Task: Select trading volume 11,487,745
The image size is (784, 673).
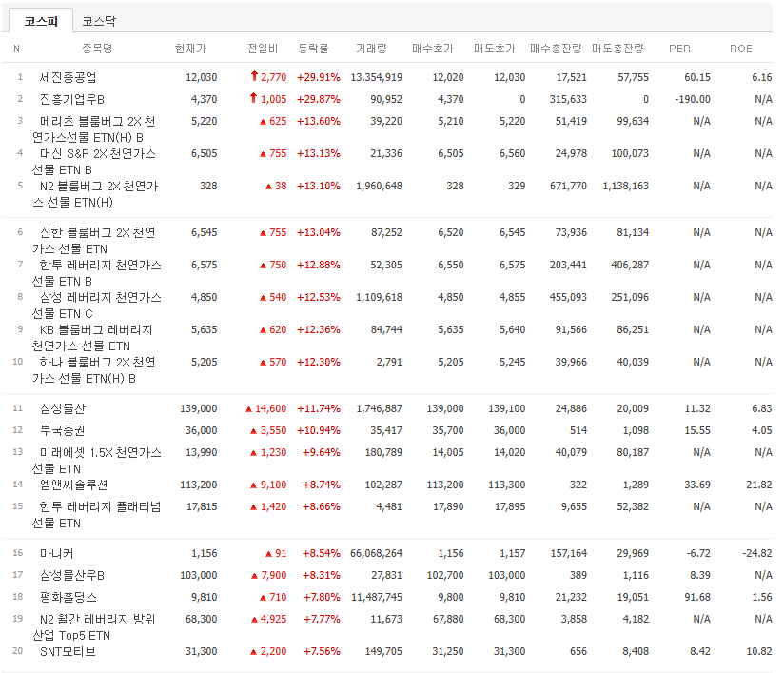Action: (x=377, y=597)
